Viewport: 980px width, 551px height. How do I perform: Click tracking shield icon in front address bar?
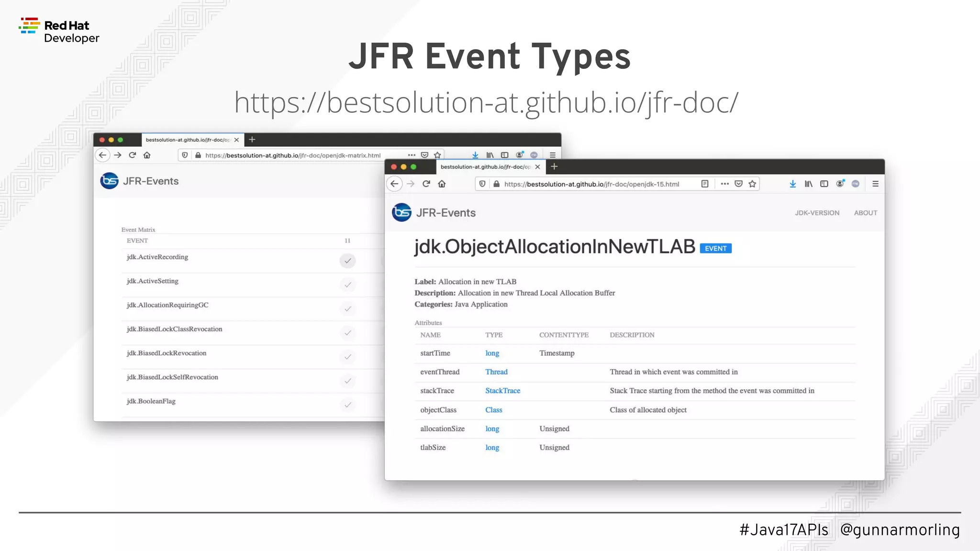tap(482, 184)
